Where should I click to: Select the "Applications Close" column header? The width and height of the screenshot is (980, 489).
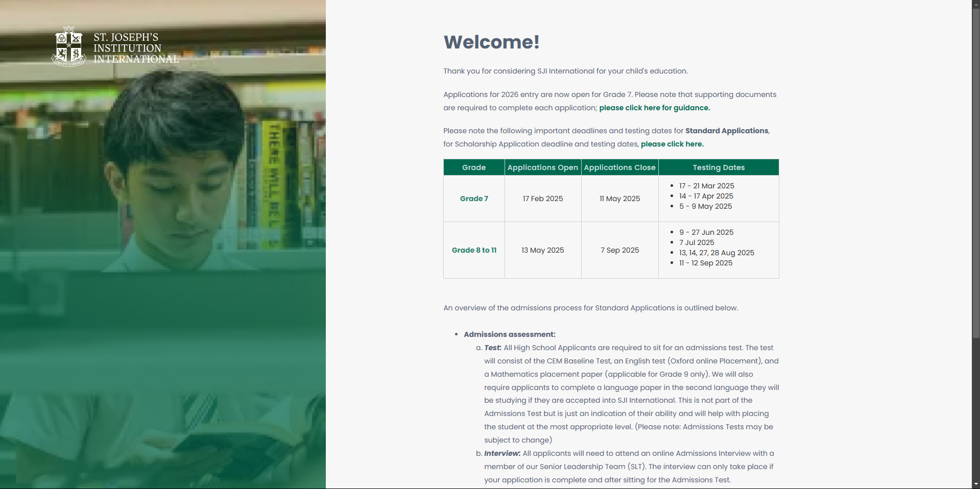click(619, 167)
